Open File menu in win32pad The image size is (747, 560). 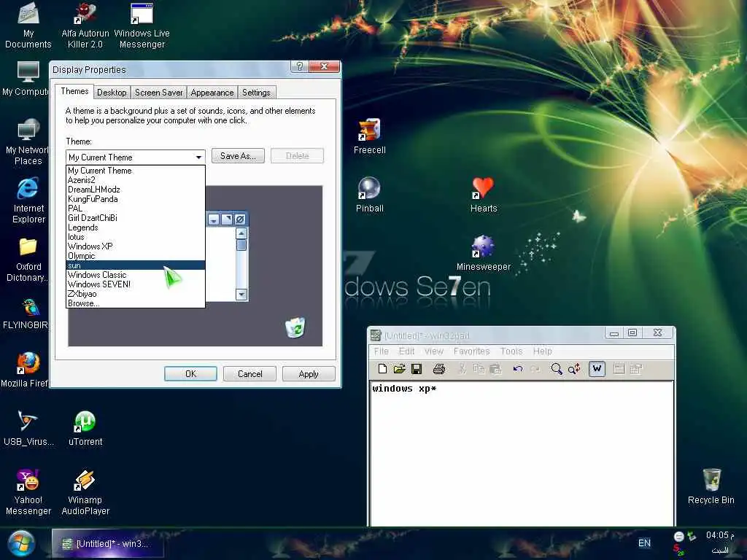[381, 351]
